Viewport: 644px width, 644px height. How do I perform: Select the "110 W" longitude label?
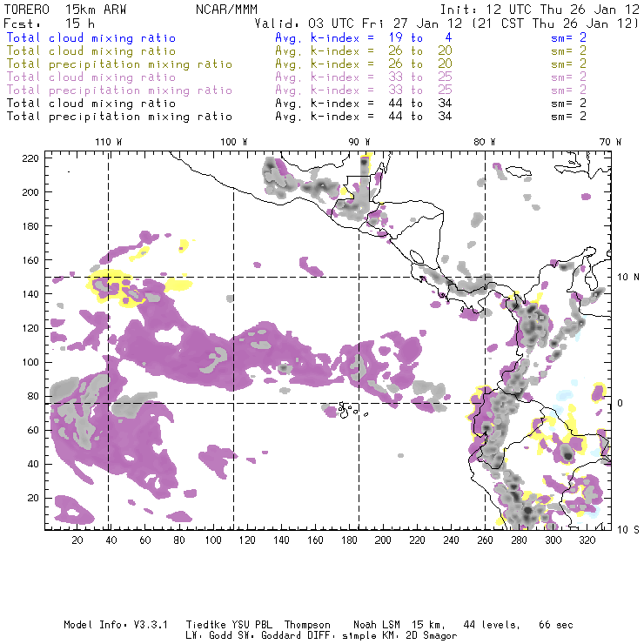[109, 142]
